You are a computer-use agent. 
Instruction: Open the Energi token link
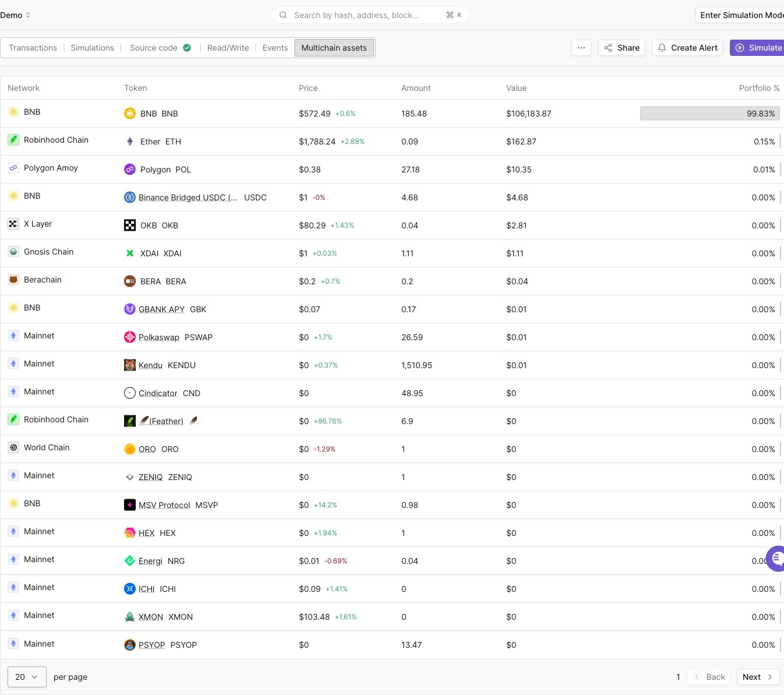[150, 561]
